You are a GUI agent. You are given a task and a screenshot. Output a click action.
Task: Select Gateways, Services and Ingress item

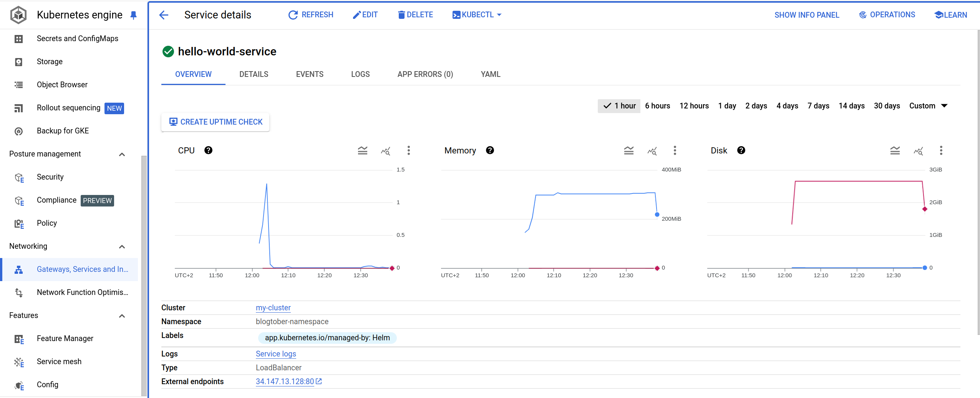[69, 269]
